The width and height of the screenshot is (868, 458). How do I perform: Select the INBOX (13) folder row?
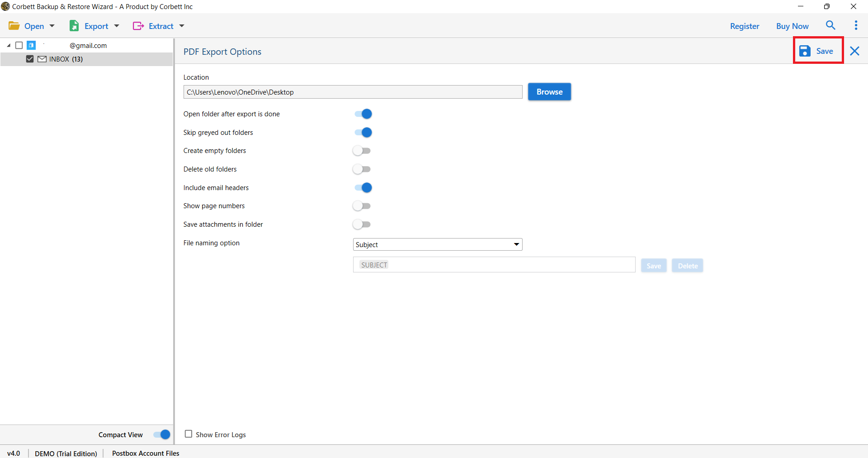86,59
